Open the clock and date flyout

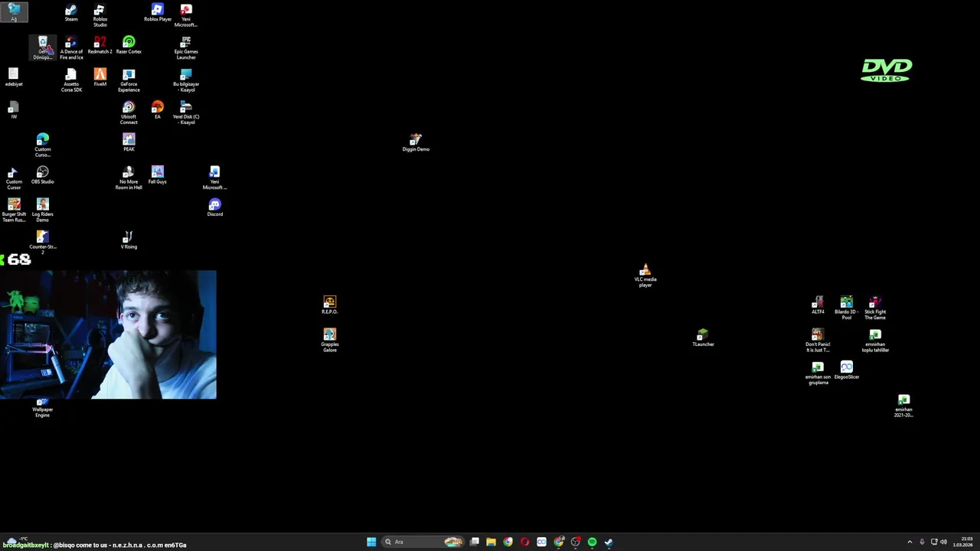(x=963, y=542)
